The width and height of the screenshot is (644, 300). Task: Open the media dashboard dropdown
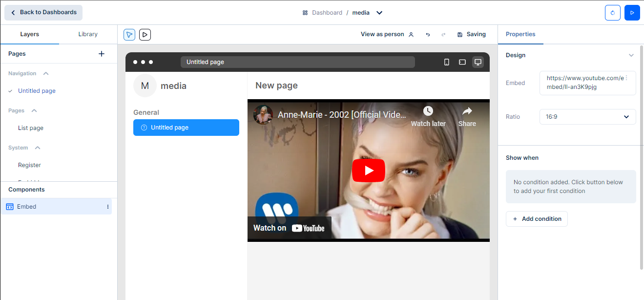(379, 13)
